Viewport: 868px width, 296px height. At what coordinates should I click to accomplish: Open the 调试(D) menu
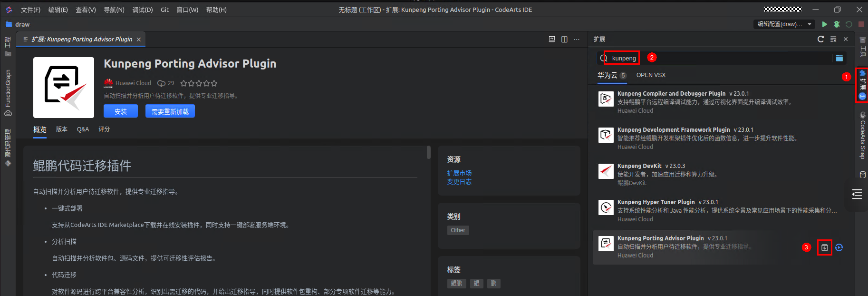(143, 10)
